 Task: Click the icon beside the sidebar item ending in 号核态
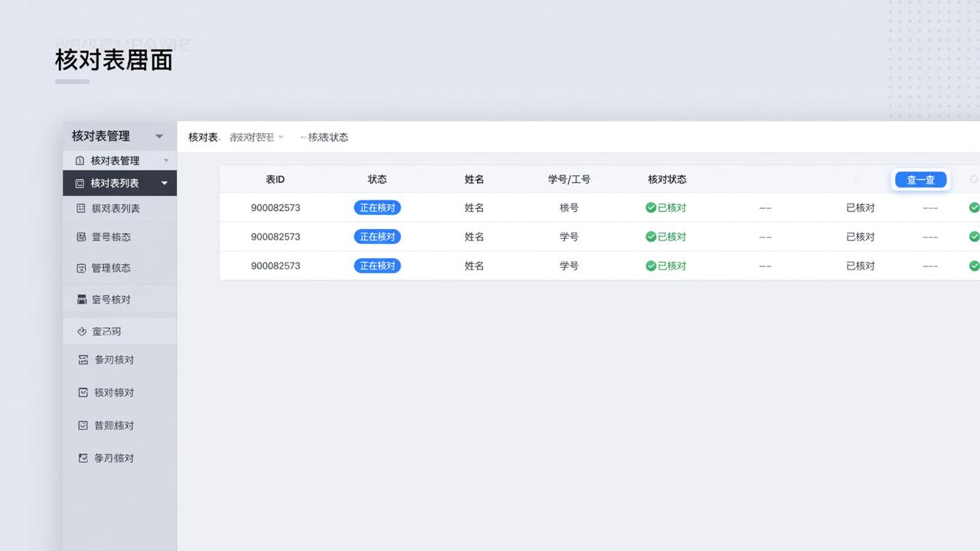tap(81, 237)
